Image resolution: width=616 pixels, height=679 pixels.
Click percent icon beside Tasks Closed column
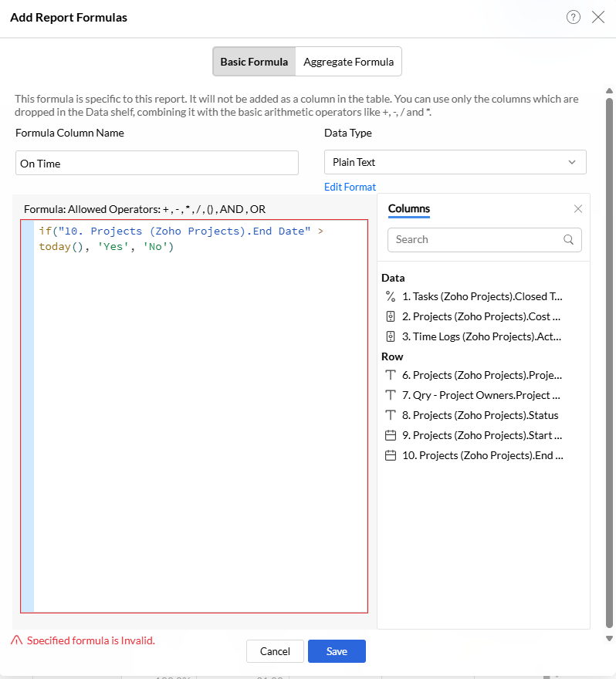point(390,296)
